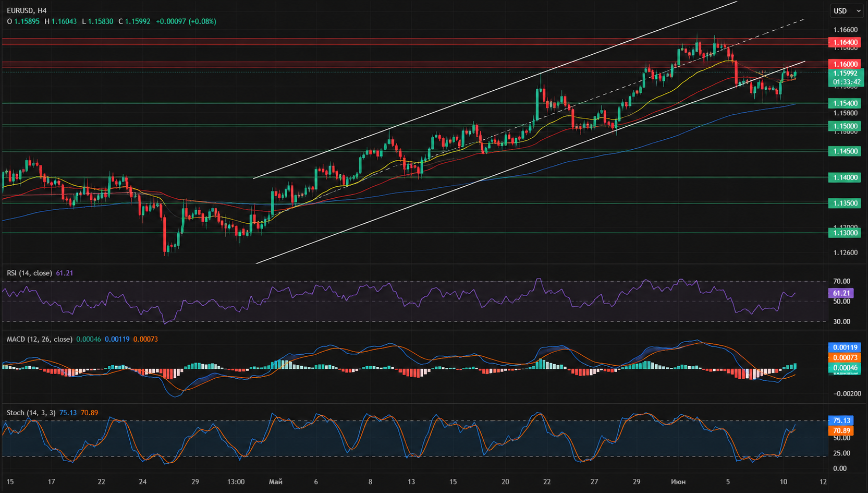
Task: Click the high price value 1.16043
Action: click(x=64, y=21)
